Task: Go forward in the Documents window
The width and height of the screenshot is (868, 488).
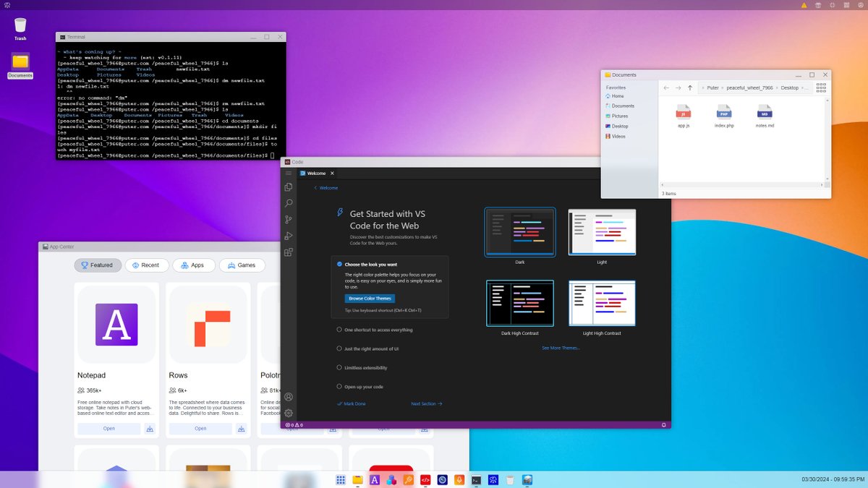Action: pyautogui.click(x=678, y=87)
